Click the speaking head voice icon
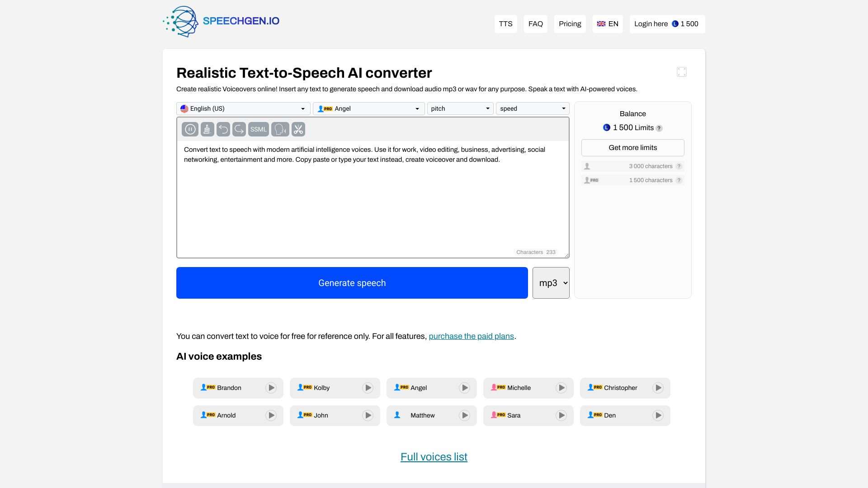Viewport: 868px width, 488px height. tap(279, 129)
